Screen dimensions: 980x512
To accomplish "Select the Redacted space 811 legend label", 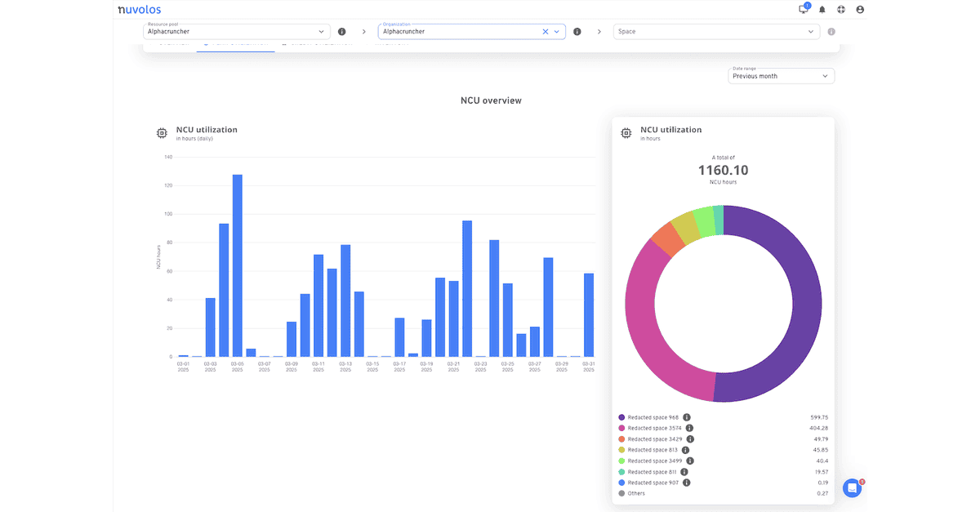I will pos(653,472).
